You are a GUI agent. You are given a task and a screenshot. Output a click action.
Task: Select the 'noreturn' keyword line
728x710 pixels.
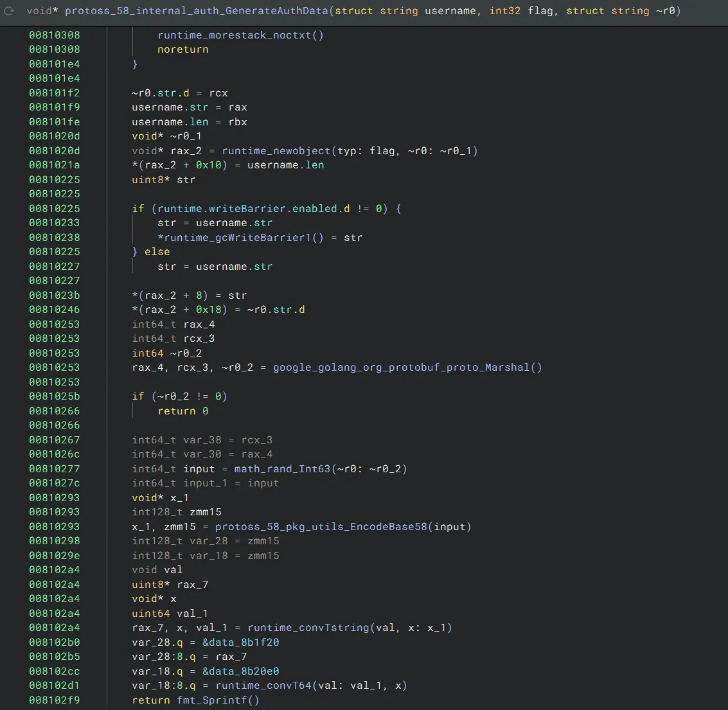tap(183, 49)
